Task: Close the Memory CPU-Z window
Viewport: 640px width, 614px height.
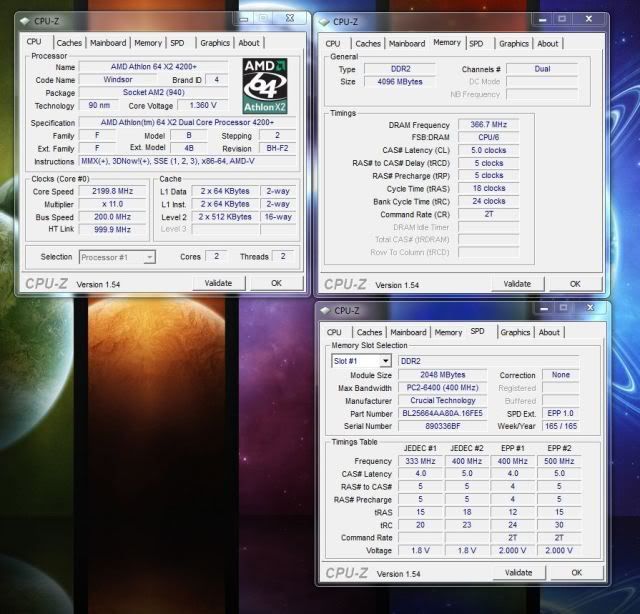Action: 588,19
